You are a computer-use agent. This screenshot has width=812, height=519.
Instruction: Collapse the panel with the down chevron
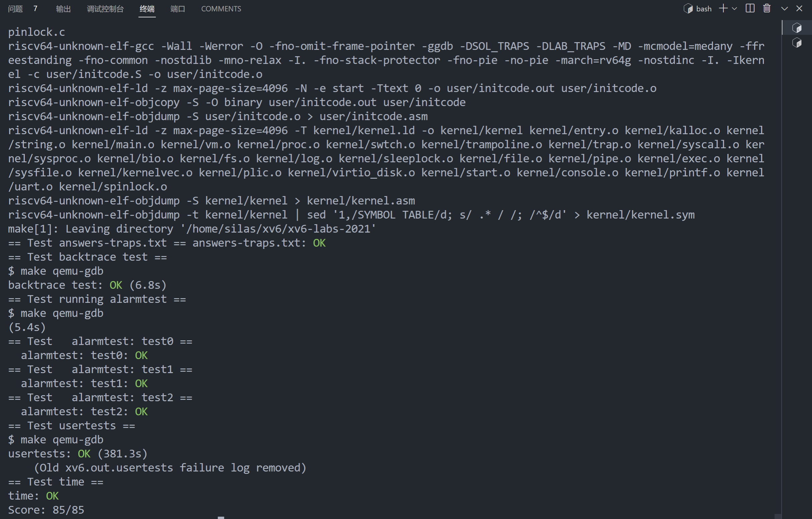(x=784, y=9)
